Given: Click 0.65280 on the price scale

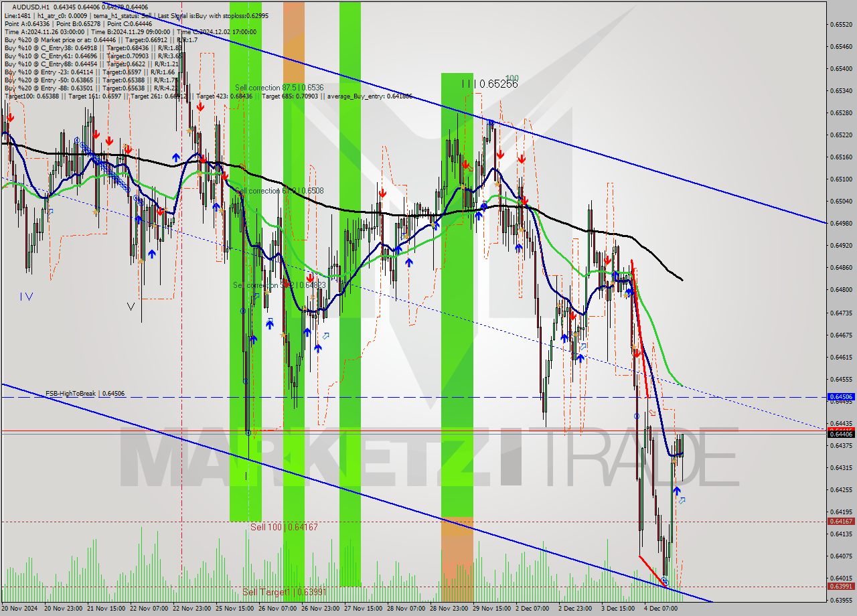Looking at the screenshot, I should pyautogui.click(x=841, y=112).
